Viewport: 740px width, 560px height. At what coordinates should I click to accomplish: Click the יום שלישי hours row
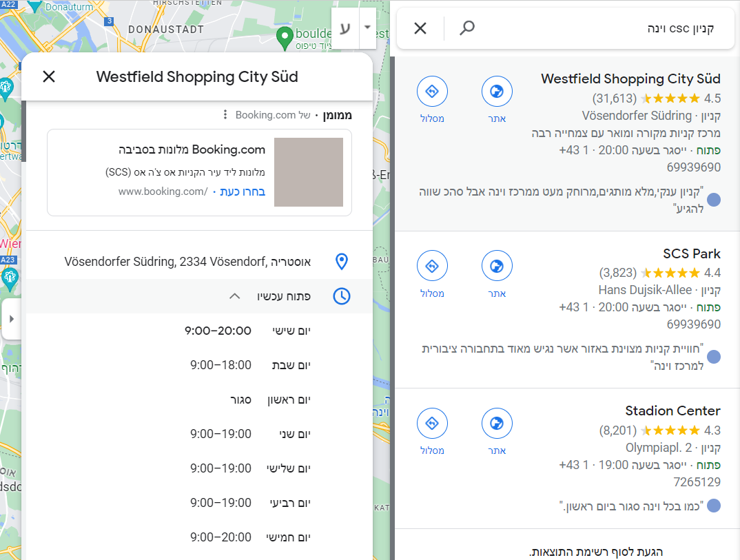point(250,468)
